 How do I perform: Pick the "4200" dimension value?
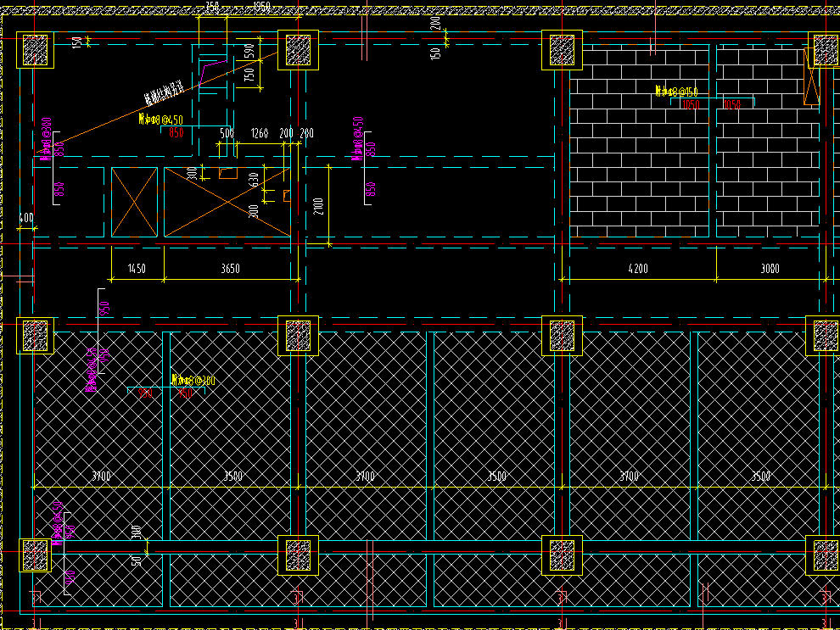click(x=638, y=268)
